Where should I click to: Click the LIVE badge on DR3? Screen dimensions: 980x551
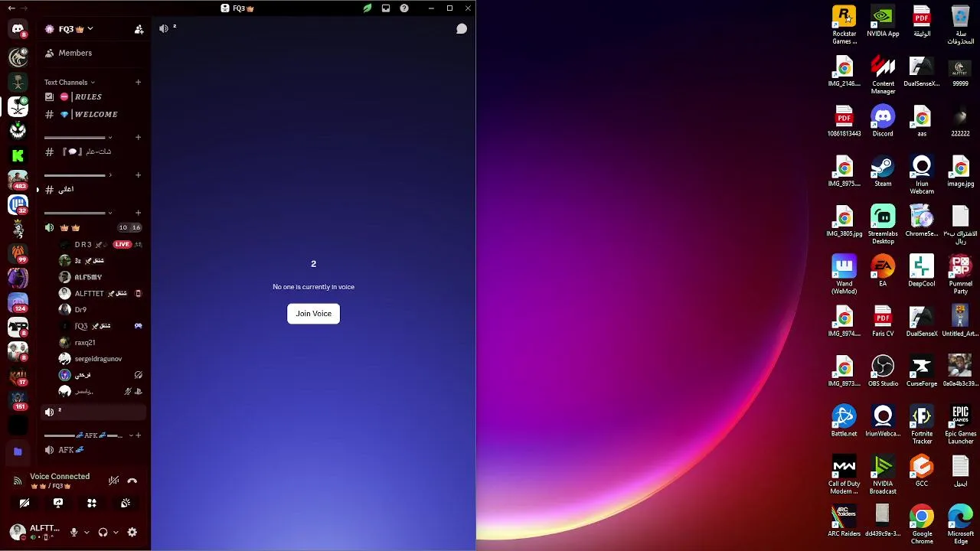(x=122, y=244)
